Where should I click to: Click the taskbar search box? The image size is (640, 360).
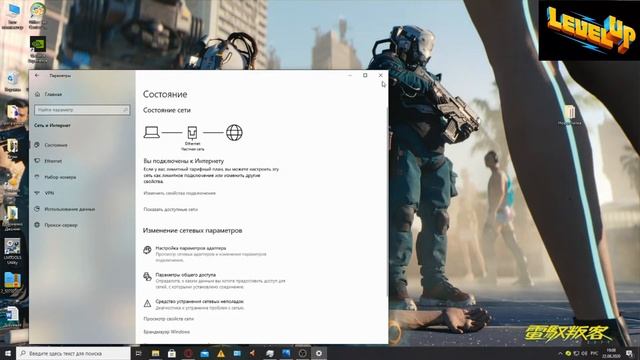(x=73, y=353)
